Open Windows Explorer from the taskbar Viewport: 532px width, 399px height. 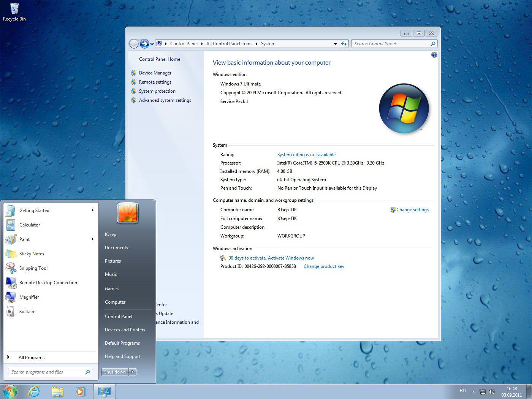point(57,391)
